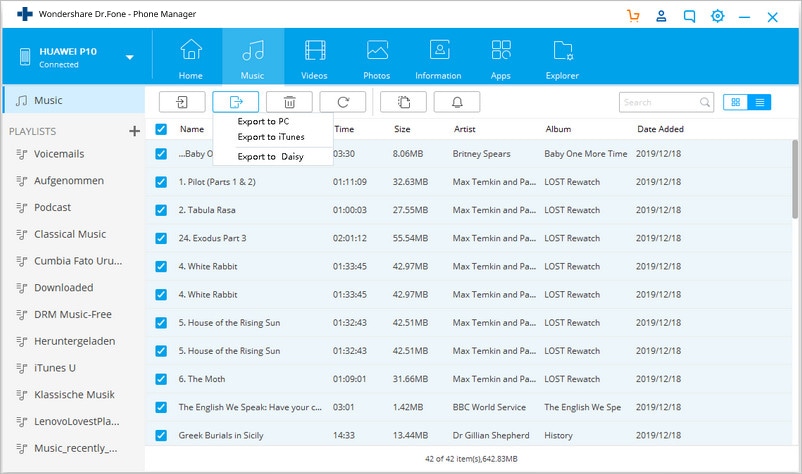The width and height of the screenshot is (802, 474).
Task: Switch to the Photos tab
Action: pyautogui.click(x=376, y=58)
